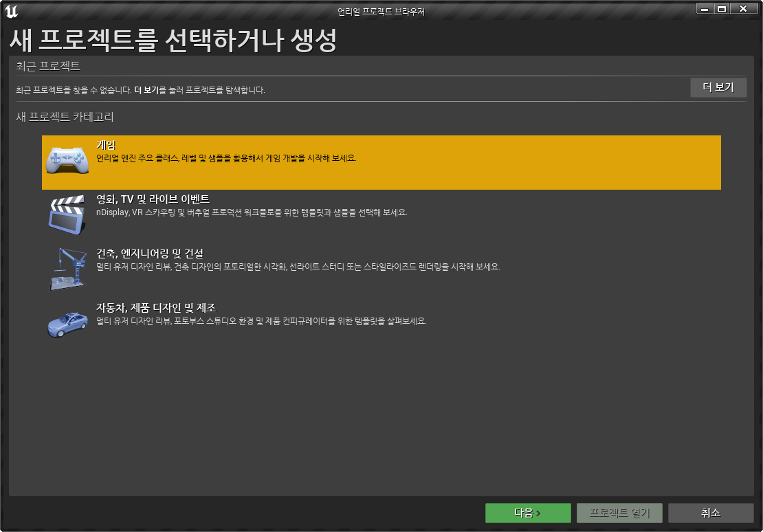Click the 최근 프로젝트 section header
This screenshot has width=763, height=532.
click(x=47, y=66)
